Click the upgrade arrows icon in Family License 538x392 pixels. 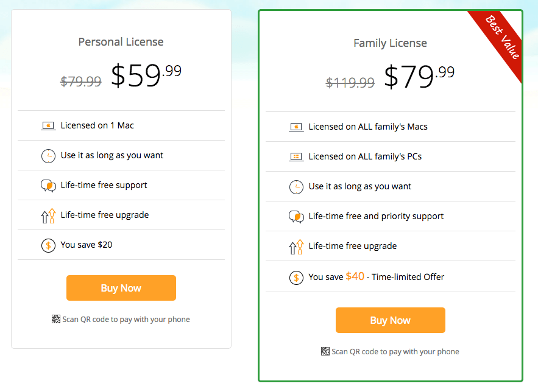(x=296, y=247)
